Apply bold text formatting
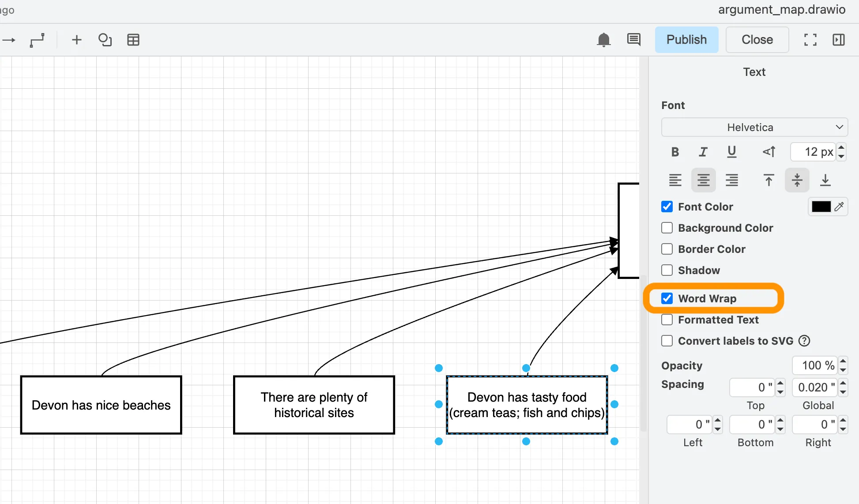Image resolution: width=859 pixels, height=504 pixels. pos(675,152)
